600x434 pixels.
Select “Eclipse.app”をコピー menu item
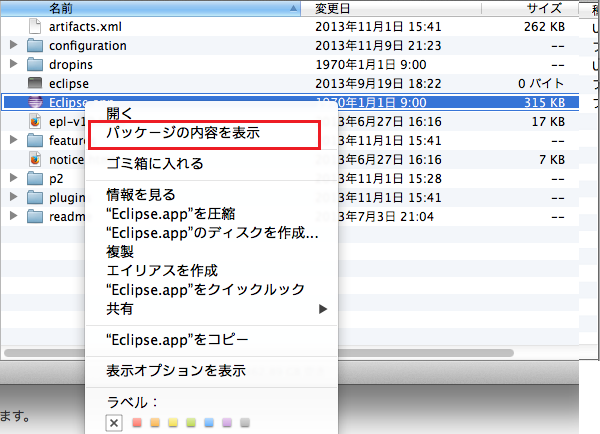211,340
